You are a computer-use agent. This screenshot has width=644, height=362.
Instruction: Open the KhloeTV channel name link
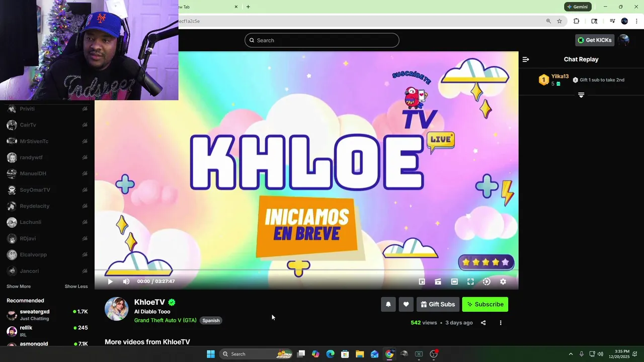(x=149, y=302)
